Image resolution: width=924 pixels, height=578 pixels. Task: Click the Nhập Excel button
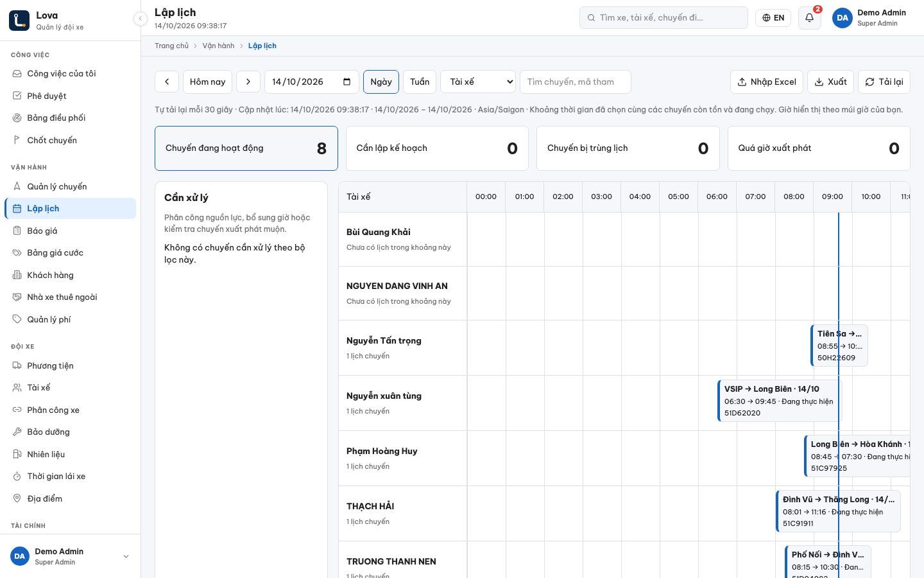pos(767,82)
